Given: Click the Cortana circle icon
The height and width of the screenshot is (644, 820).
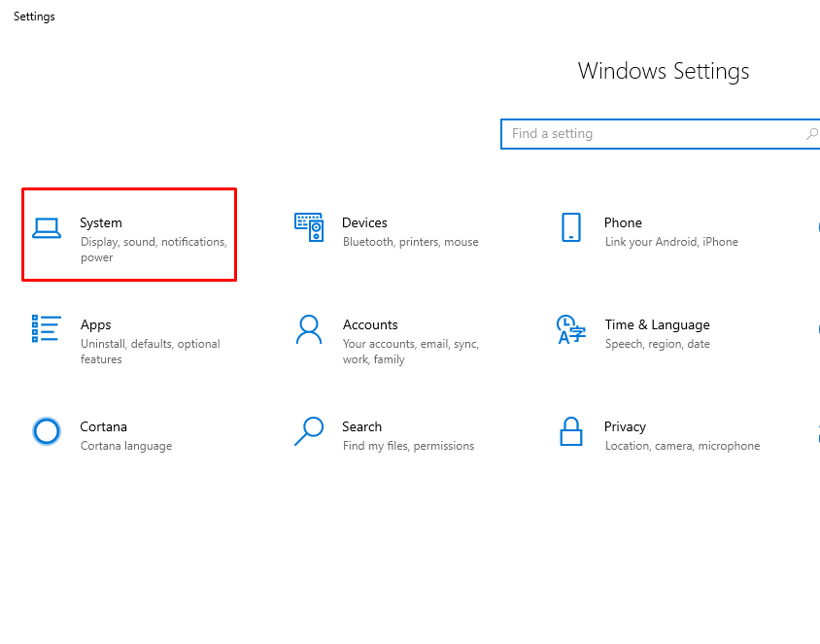Looking at the screenshot, I should 47,430.
